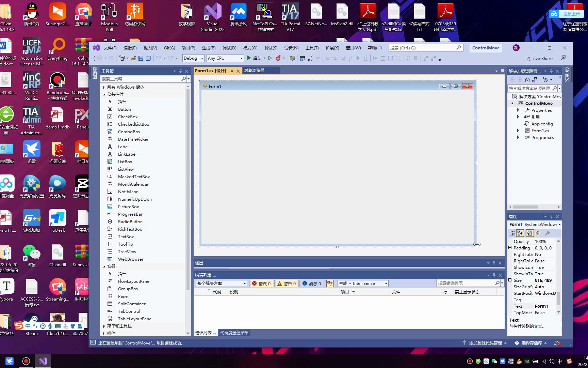The width and height of the screenshot is (588, 368).
Task: Click the Save All toolbar icon
Action: [x=148, y=58]
